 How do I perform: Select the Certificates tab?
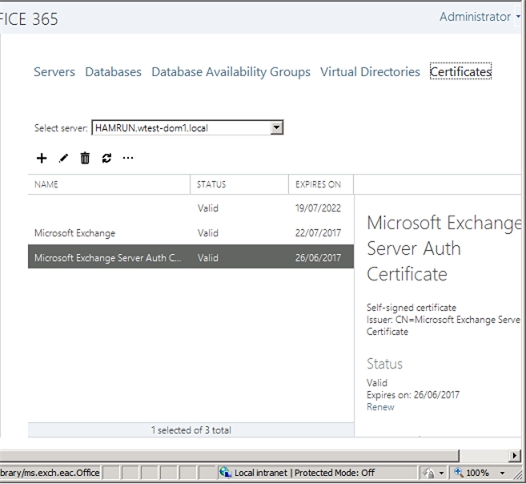(x=461, y=71)
